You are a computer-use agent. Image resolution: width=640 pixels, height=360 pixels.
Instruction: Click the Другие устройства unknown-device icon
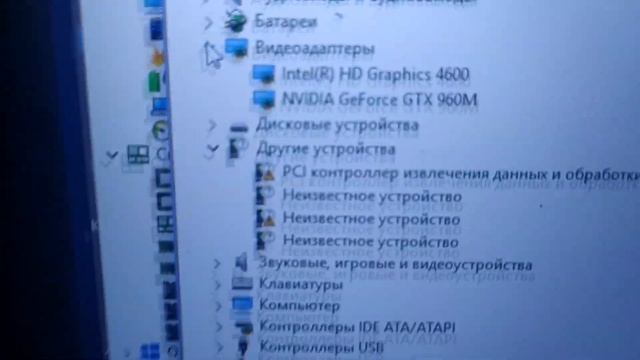[238, 149]
